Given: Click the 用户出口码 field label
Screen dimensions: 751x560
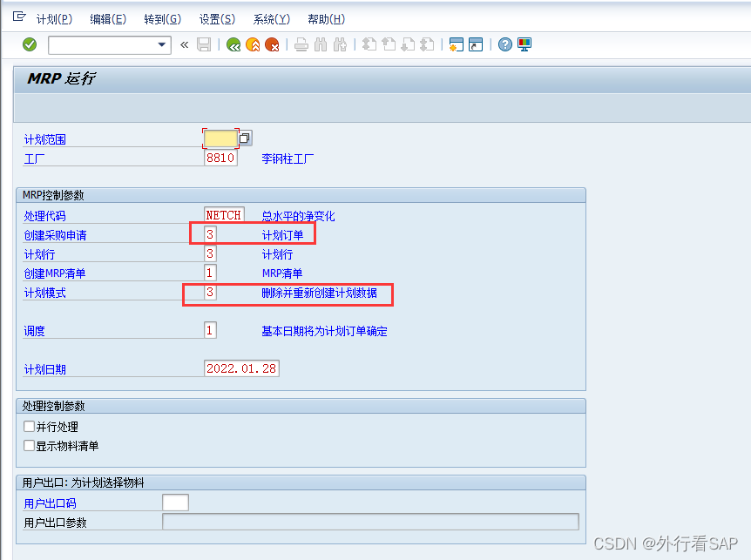Looking at the screenshot, I should click(51, 503).
